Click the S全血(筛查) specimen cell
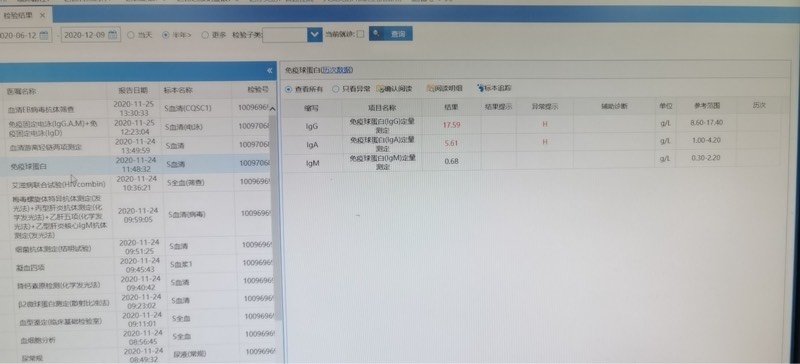This screenshot has width=800, height=364. coord(185,182)
